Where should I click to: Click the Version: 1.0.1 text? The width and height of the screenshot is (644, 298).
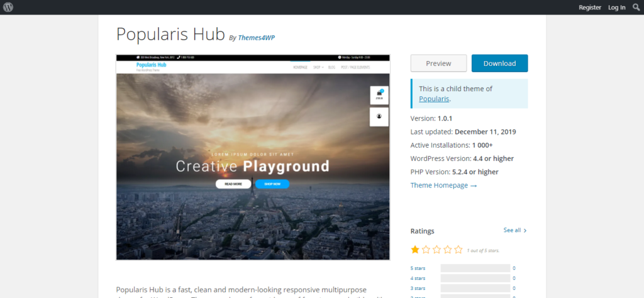[x=431, y=118]
